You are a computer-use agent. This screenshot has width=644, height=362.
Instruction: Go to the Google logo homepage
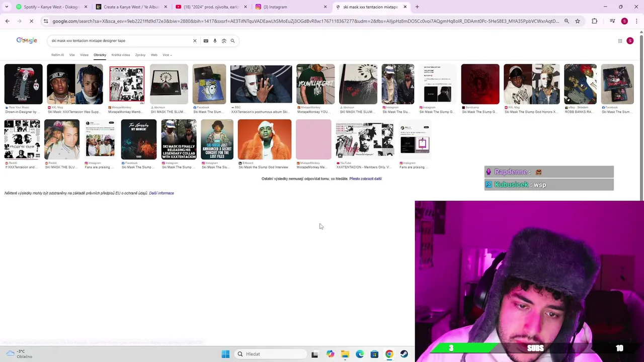tap(27, 40)
